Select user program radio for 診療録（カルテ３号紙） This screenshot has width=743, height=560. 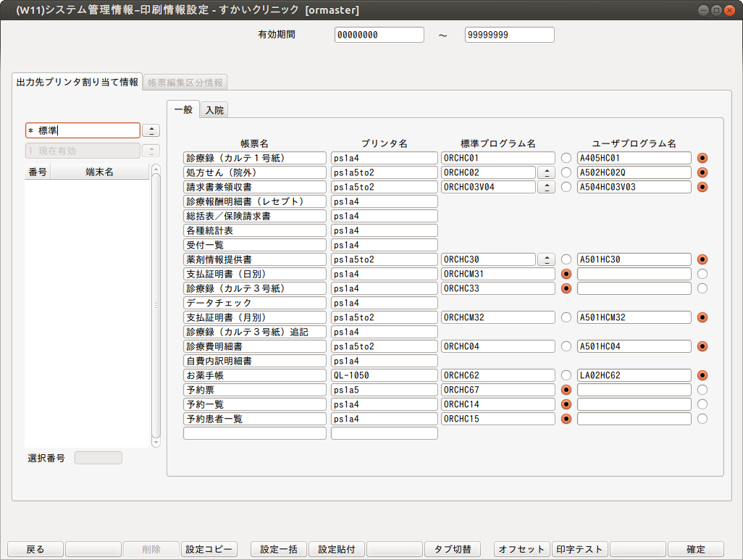702,288
